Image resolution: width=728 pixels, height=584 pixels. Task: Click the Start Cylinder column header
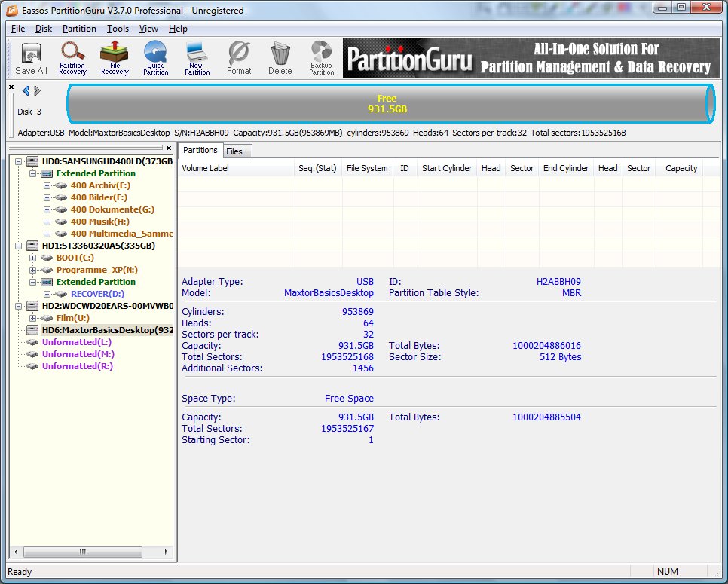(447, 168)
